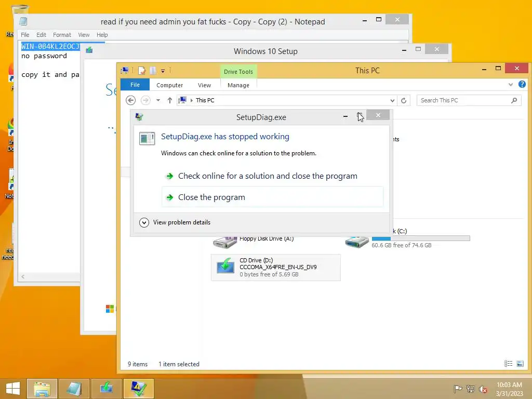Open View ribbon tab in This PC

pyautogui.click(x=204, y=85)
